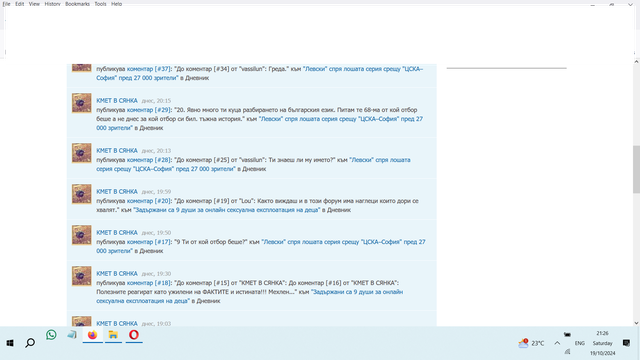This screenshot has height=360, width=640.
Task: Open the avatar of the 20:15 post
Action: click(x=82, y=103)
